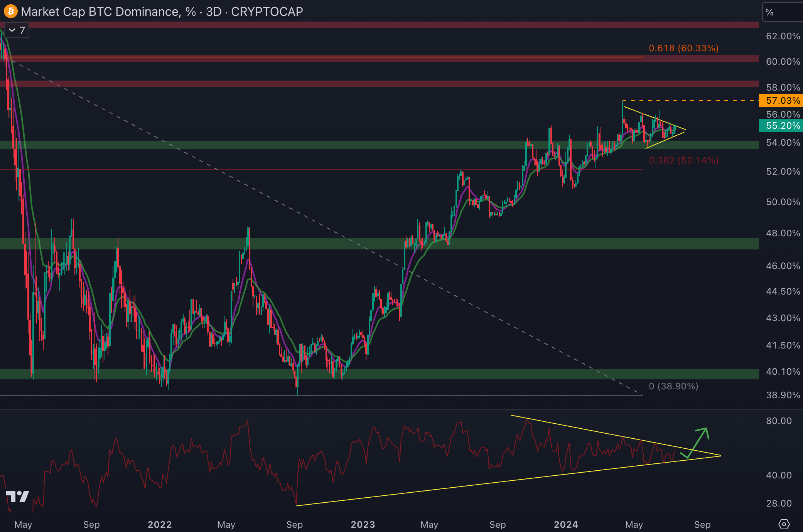Screen dimensions: 803x532
Task: Click the 2024 label on time axis
Action: pos(566,524)
